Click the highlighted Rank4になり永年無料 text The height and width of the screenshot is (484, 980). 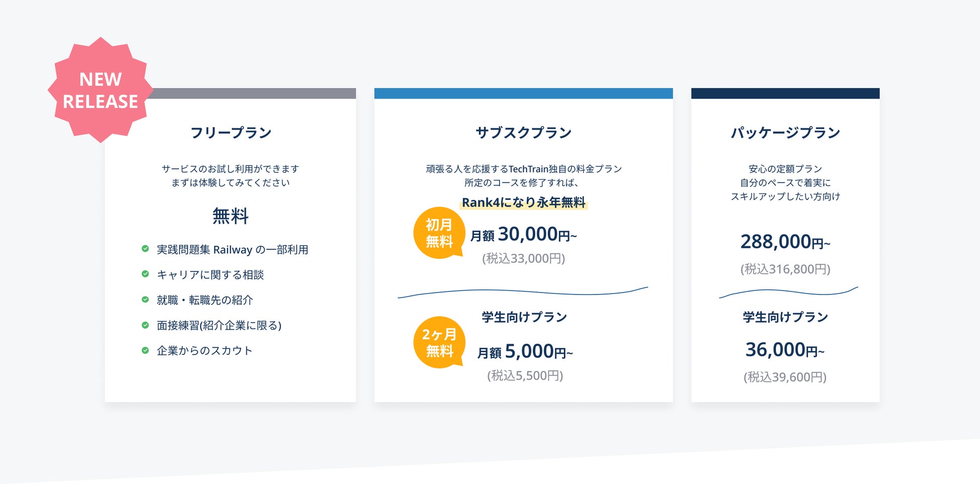(x=524, y=203)
